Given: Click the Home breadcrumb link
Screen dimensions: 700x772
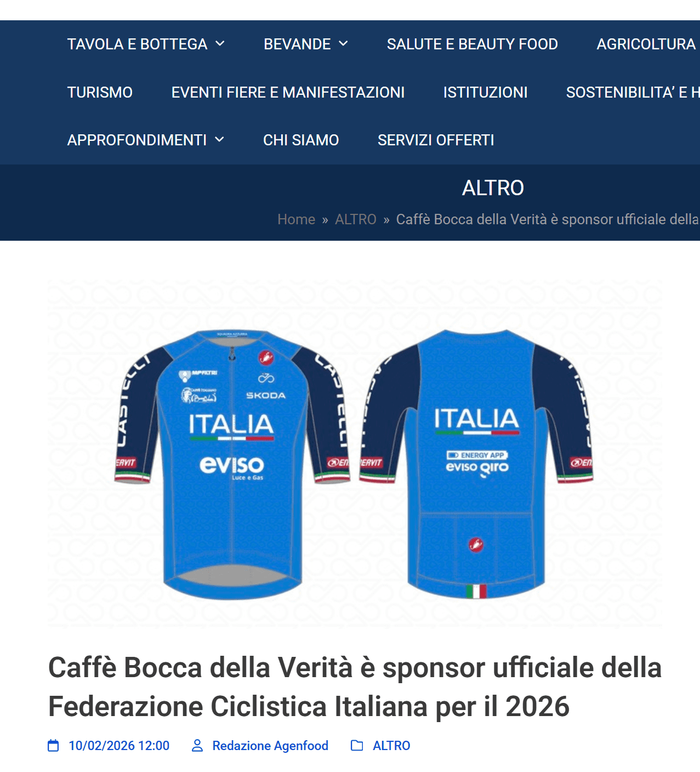Looking at the screenshot, I should [x=296, y=219].
